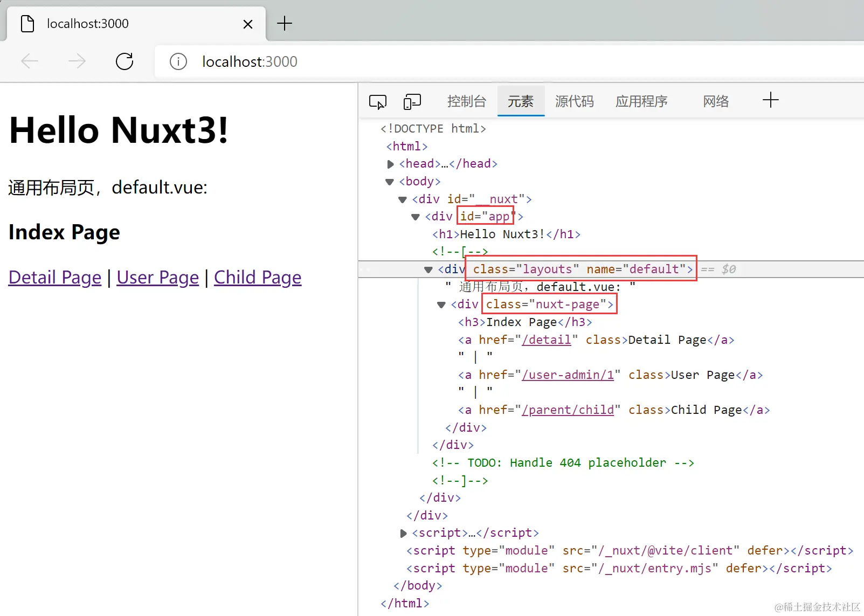The width and height of the screenshot is (864, 616).
Task: Open the Child Page link
Action: pyautogui.click(x=258, y=277)
